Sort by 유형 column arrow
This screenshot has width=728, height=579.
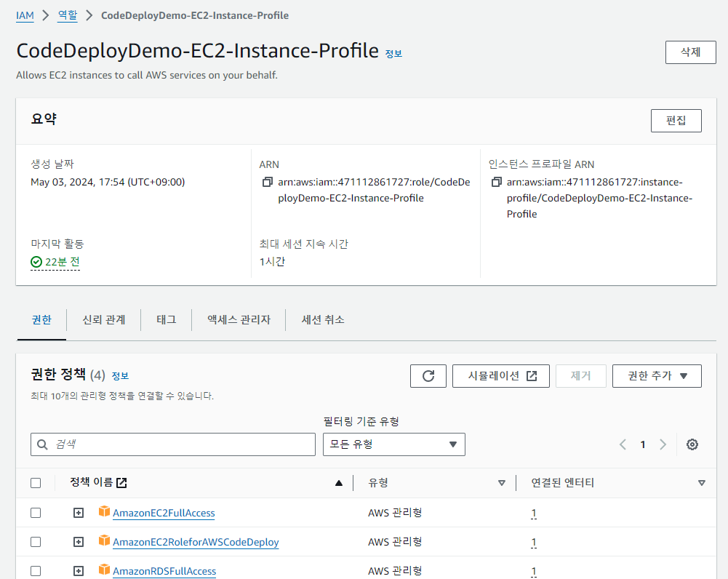[501, 483]
